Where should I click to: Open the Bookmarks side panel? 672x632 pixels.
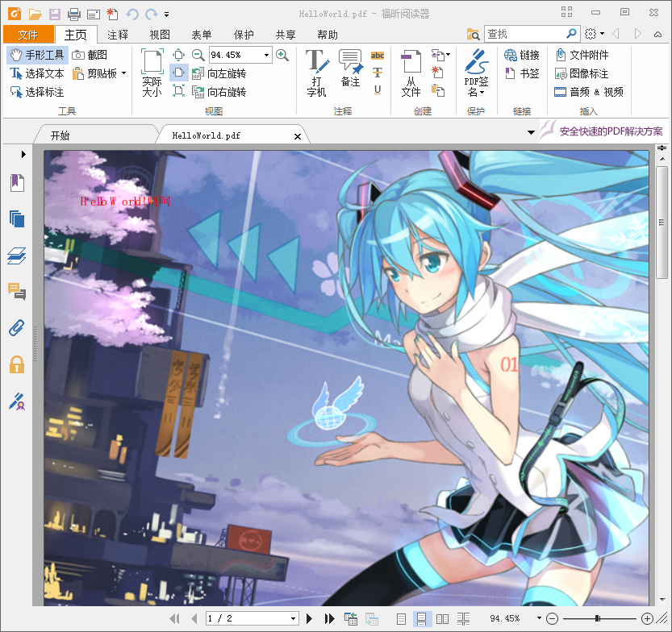pyautogui.click(x=17, y=182)
